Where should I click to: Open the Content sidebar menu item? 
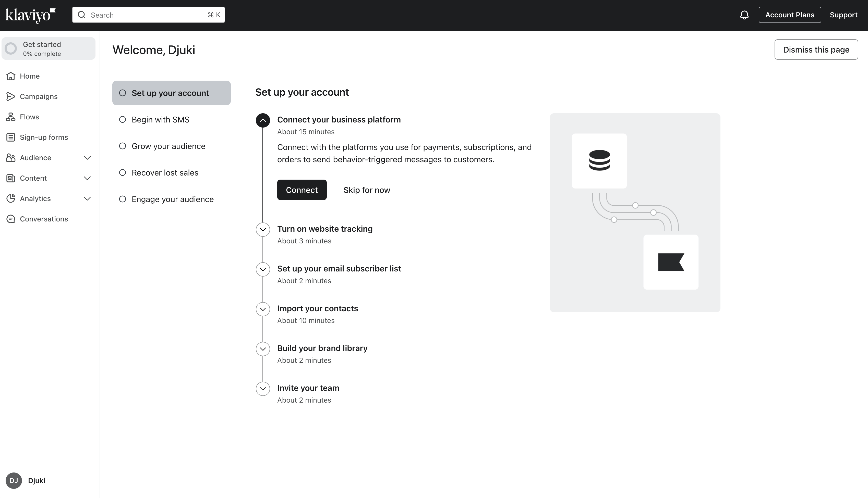[x=33, y=178]
